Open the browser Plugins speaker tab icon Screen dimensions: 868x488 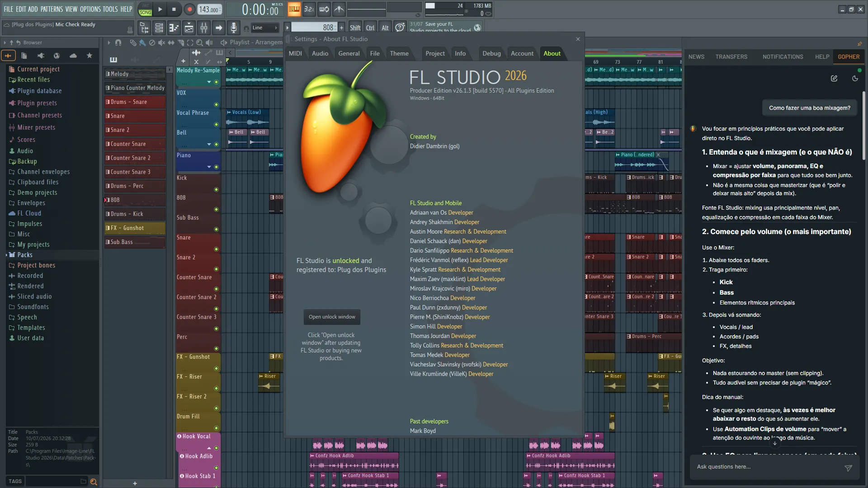coord(41,56)
